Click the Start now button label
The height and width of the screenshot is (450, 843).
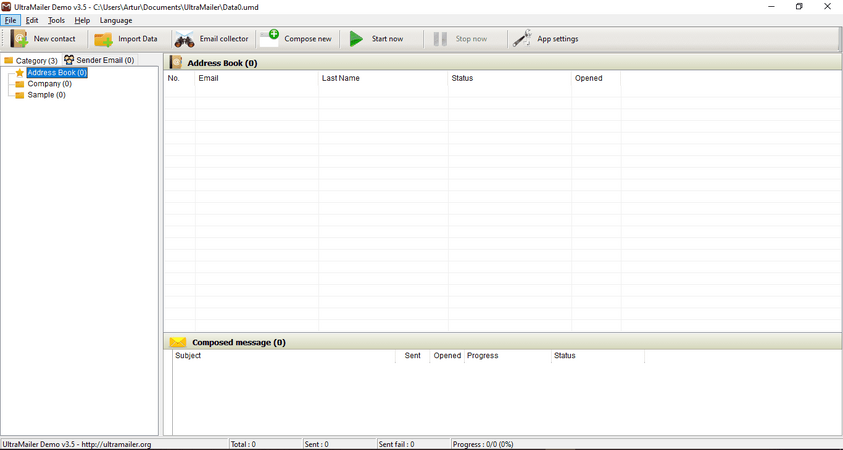coord(388,39)
